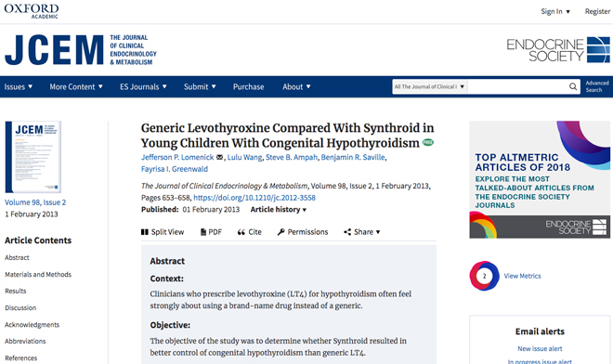Screen dimensions: 613x364
Task: Jump to the Results section
Action: click(x=15, y=291)
